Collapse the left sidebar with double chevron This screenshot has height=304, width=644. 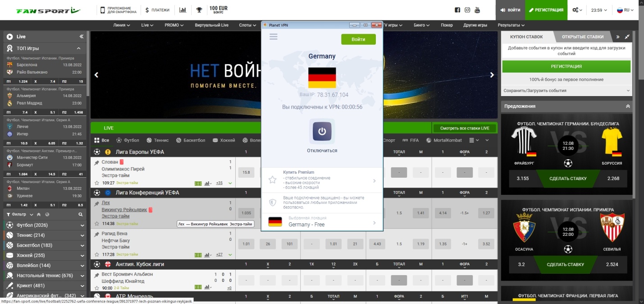pyautogui.click(x=82, y=37)
